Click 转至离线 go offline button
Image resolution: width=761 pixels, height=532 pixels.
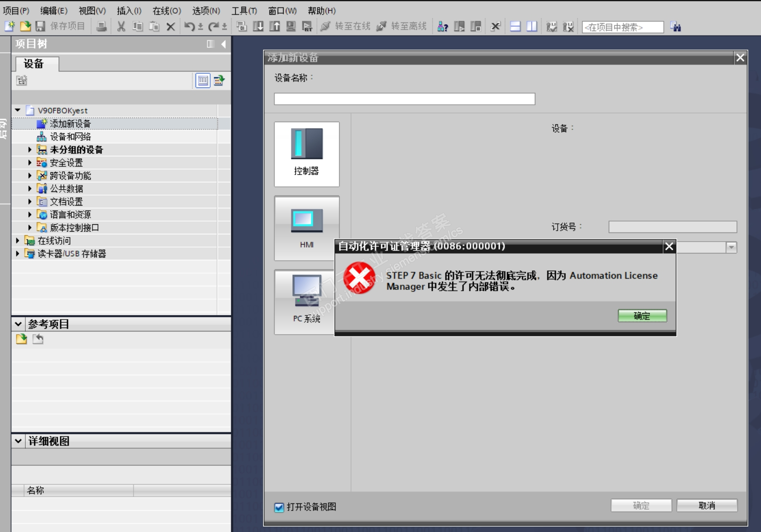point(401,26)
